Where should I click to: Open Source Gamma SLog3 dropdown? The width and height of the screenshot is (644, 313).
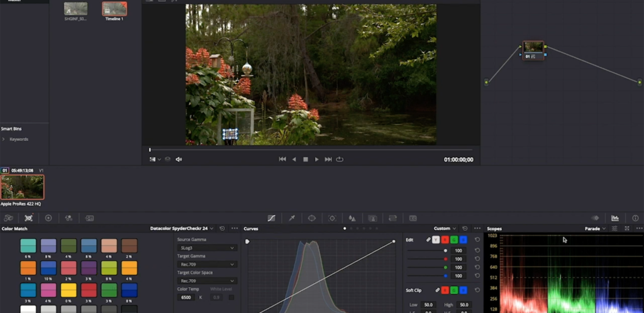[207, 248]
